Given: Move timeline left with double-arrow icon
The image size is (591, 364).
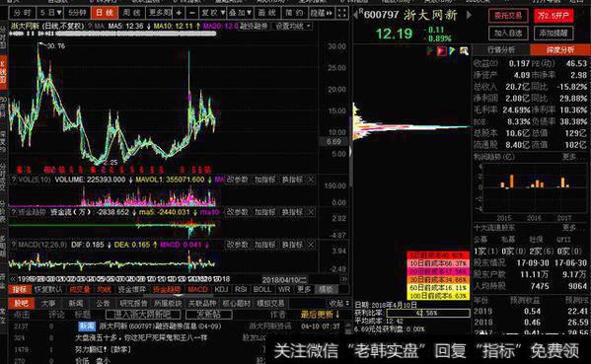Looking at the screenshot, I should point(13,279).
